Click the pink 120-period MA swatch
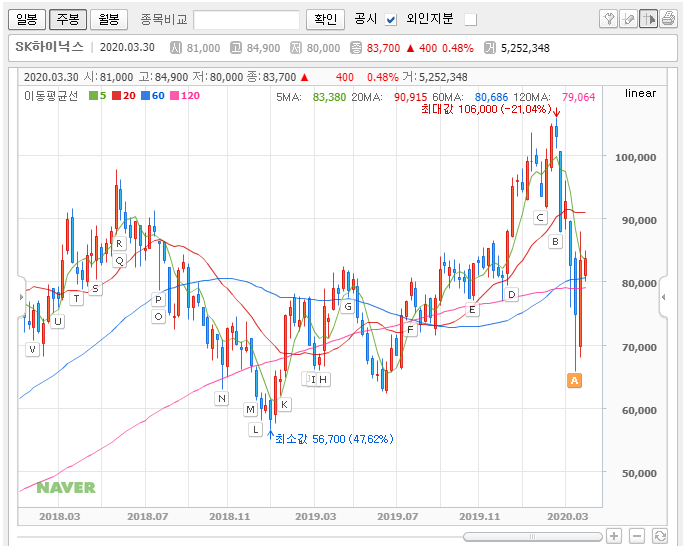This screenshot has height=546, width=691. pos(175,96)
